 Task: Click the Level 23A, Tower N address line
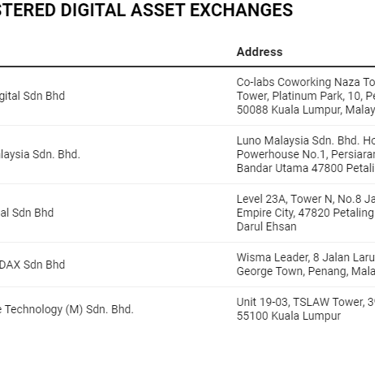point(306,199)
